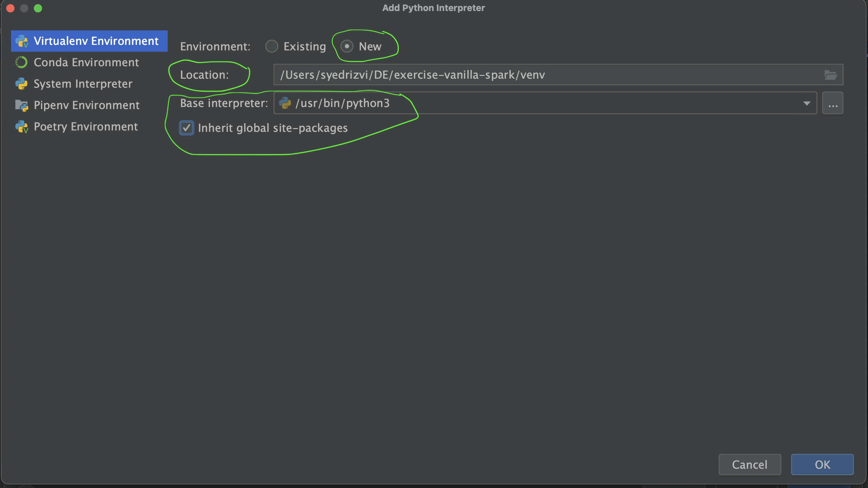Select the New environment radio button
Screen dimensions: 868x488
347,46
